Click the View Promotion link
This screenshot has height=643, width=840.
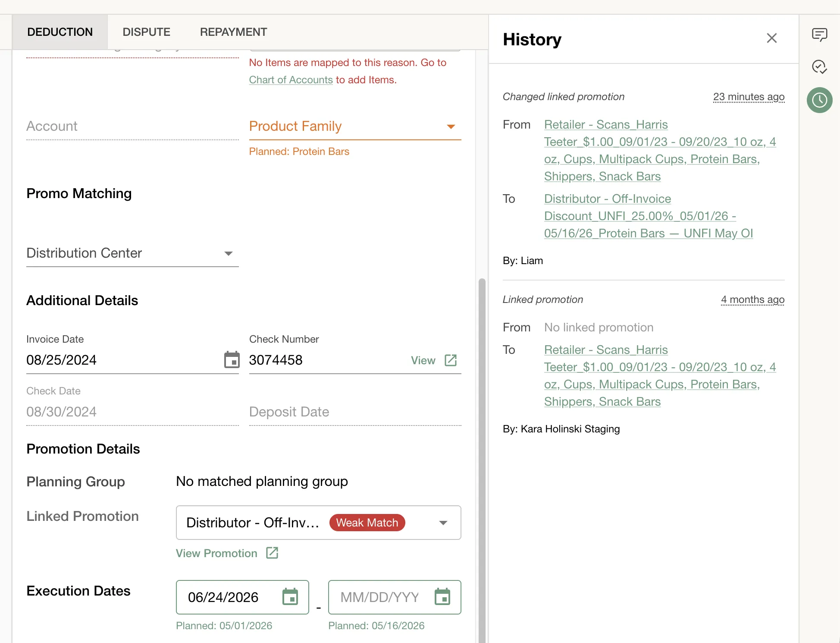pyautogui.click(x=216, y=553)
